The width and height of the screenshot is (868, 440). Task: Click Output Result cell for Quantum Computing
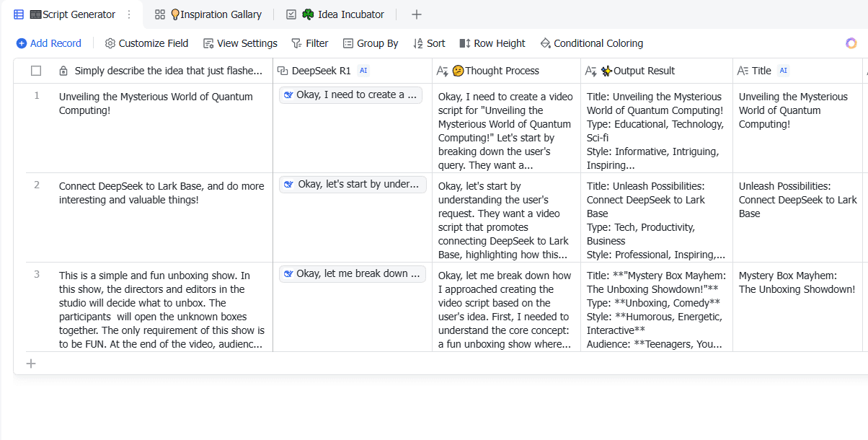tap(657, 128)
